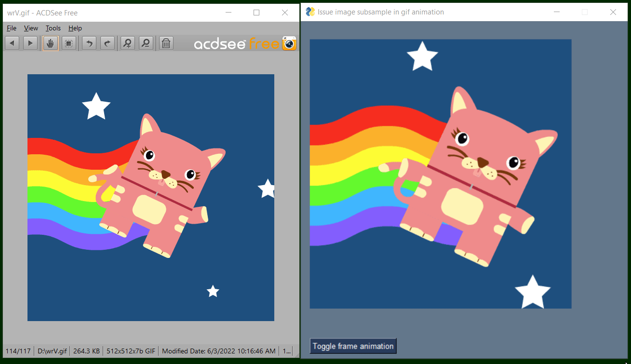
Task: Click the D:\wrV.gif path in status bar
Action: (51, 351)
